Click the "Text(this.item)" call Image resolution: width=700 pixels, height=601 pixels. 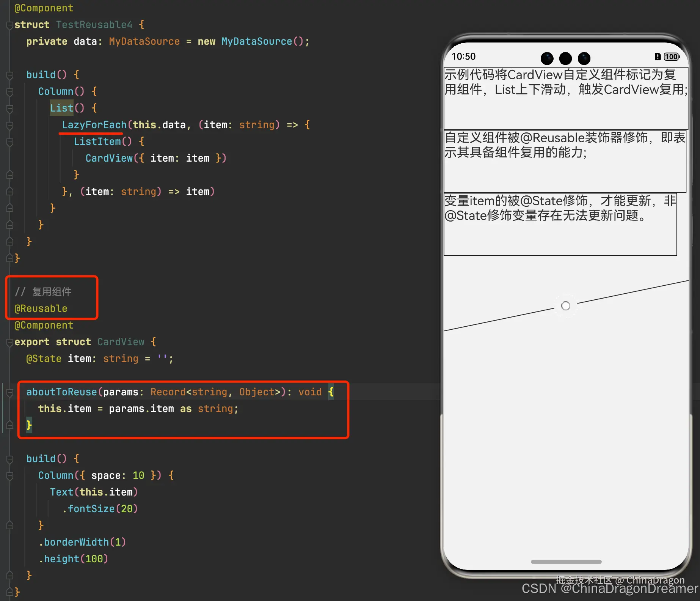click(94, 492)
